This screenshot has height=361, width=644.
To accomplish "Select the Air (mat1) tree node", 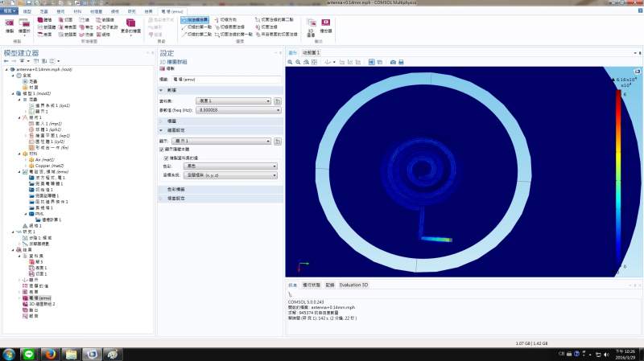I will click(41, 160).
